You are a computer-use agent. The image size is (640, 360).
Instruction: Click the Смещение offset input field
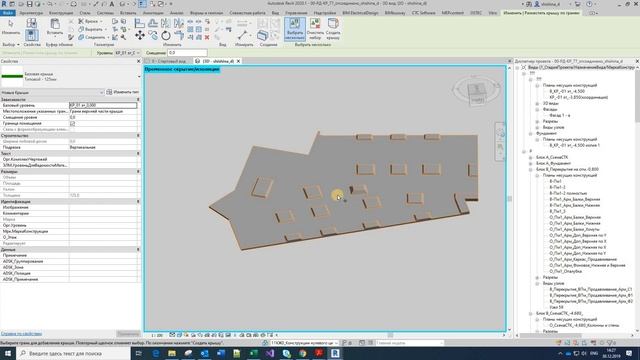[x=187, y=53]
